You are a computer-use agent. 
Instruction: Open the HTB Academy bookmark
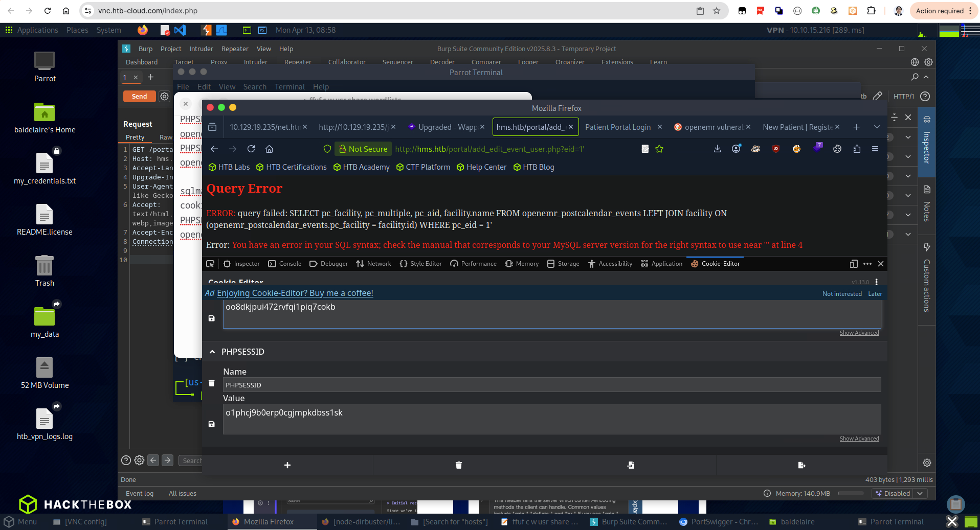(x=361, y=167)
